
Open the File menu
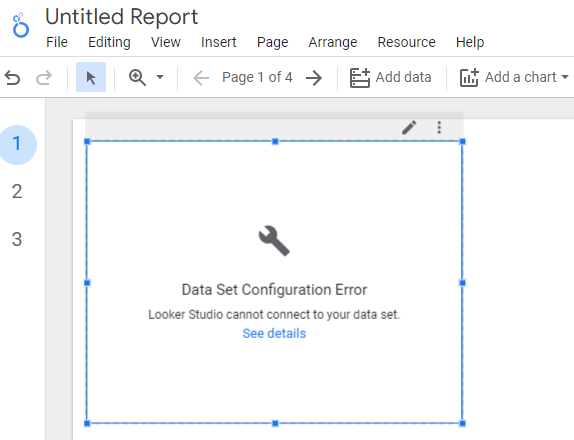pos(57,42)
